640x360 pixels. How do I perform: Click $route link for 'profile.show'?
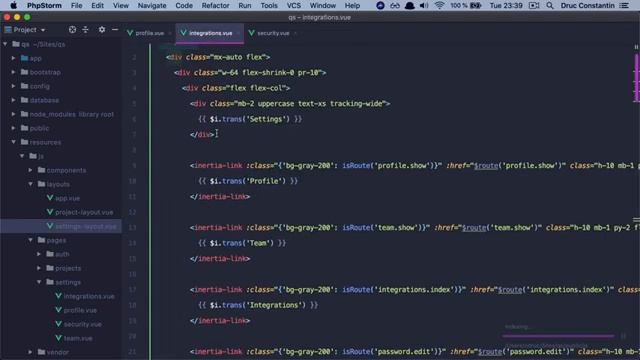point(486,165)
